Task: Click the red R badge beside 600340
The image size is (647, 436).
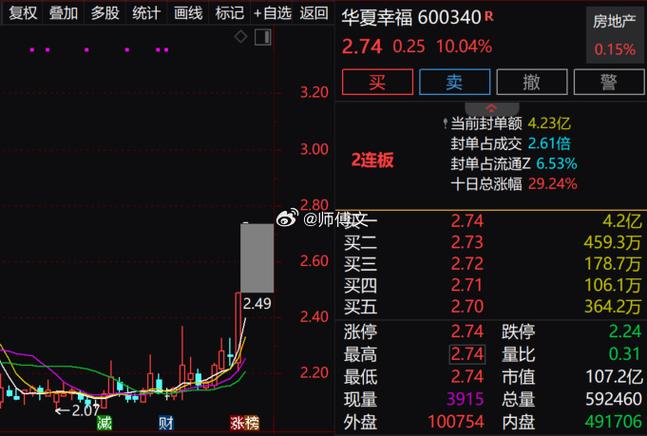Action: coord(488,16)
